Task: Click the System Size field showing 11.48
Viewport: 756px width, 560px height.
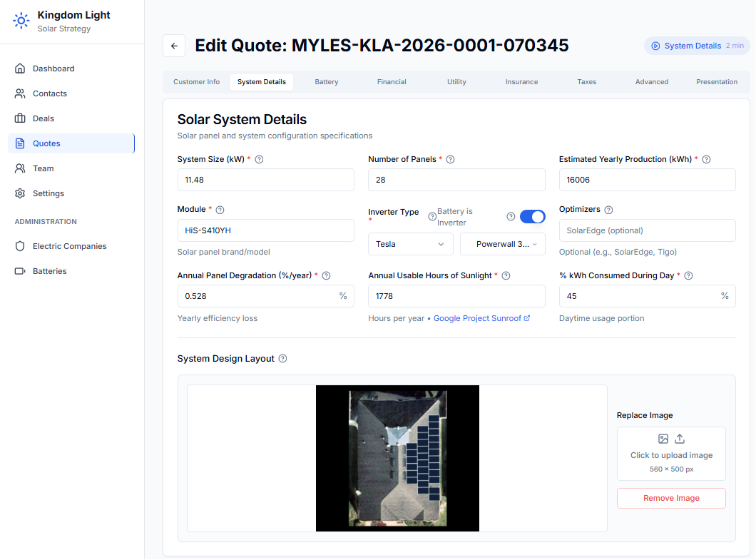Action: tap(265, 180)
